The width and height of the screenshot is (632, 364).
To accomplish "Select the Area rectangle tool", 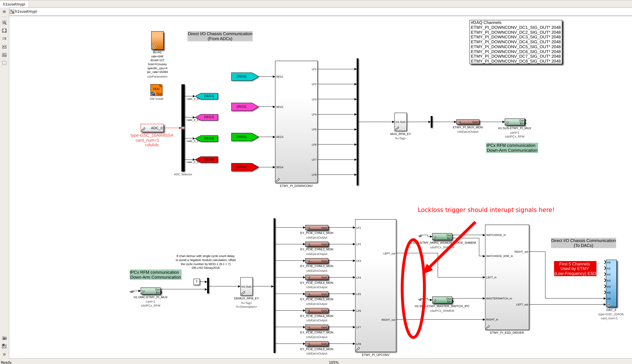I will point(4,63).
